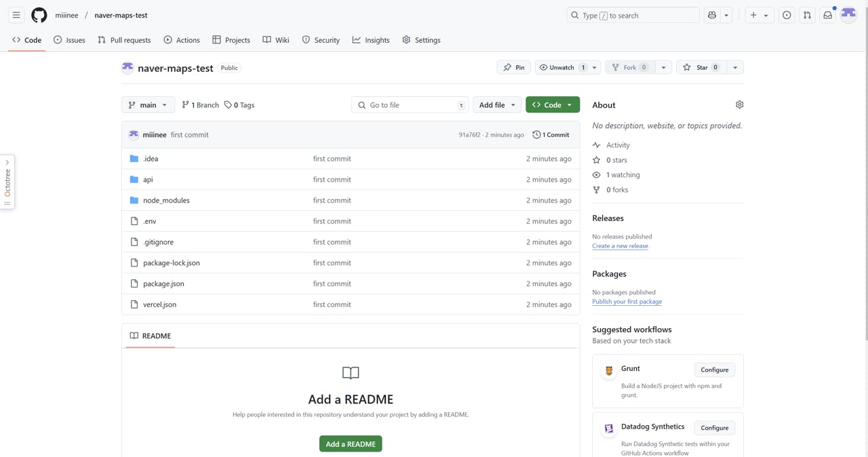Open the Star lists dropdown arrow
The width and height of the screenshot is (868, 457).
735,67
